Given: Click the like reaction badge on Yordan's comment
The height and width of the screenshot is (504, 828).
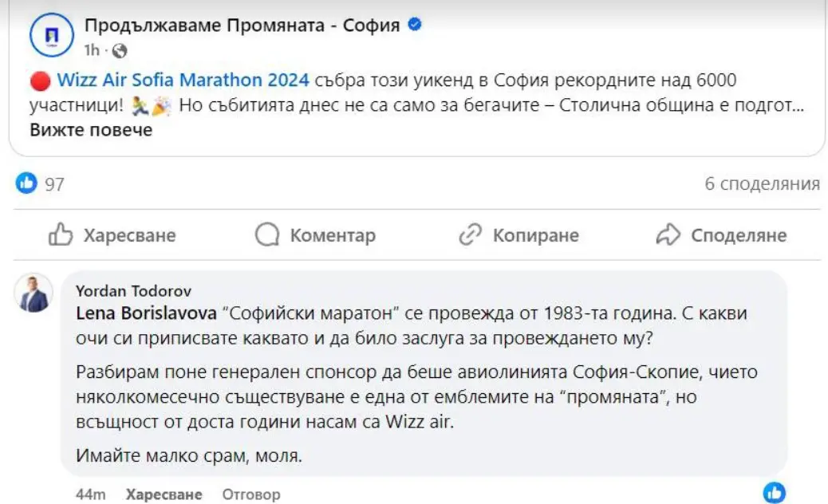Looking at the screenshot, I should pos(774,491).
